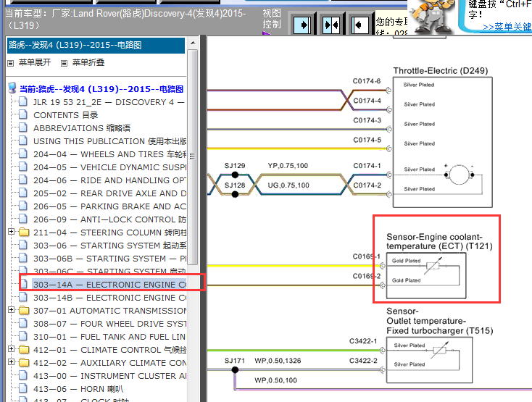Click connector label C3422-1
Viewport: 532px width, 402px height.
[x=363, y=341]
